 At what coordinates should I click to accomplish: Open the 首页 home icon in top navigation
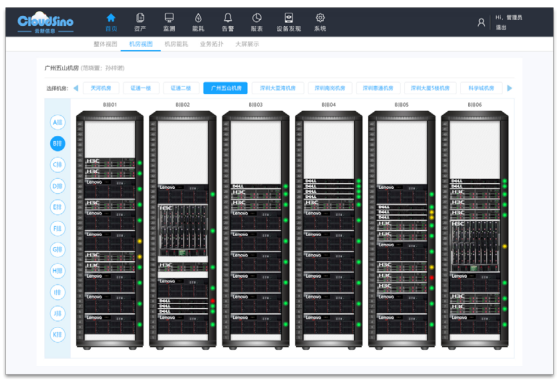(x=111, y=22)
